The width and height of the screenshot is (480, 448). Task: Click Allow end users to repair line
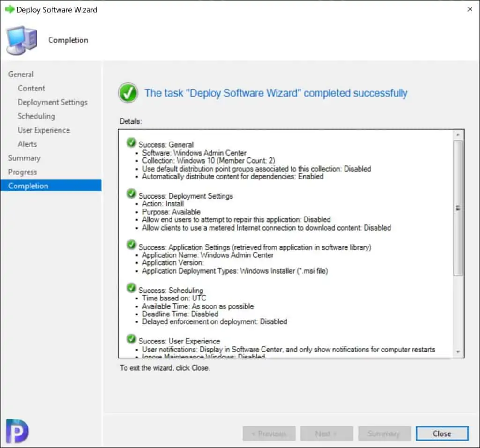pyautogui.click(x=236, y=220)
